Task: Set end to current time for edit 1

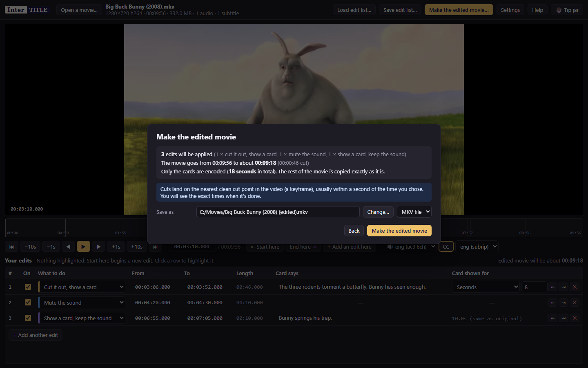Action: pyautogui.click(x=563, y=287)
